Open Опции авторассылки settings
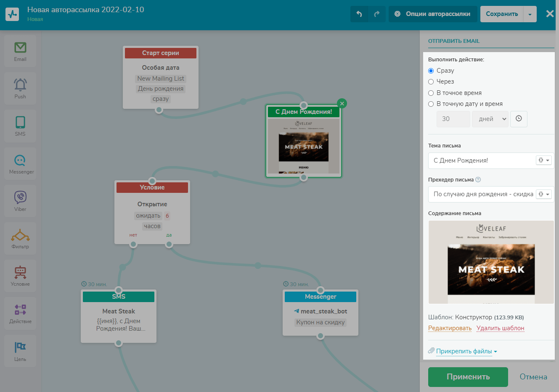 pyautogui.click(x=432, y=14)
